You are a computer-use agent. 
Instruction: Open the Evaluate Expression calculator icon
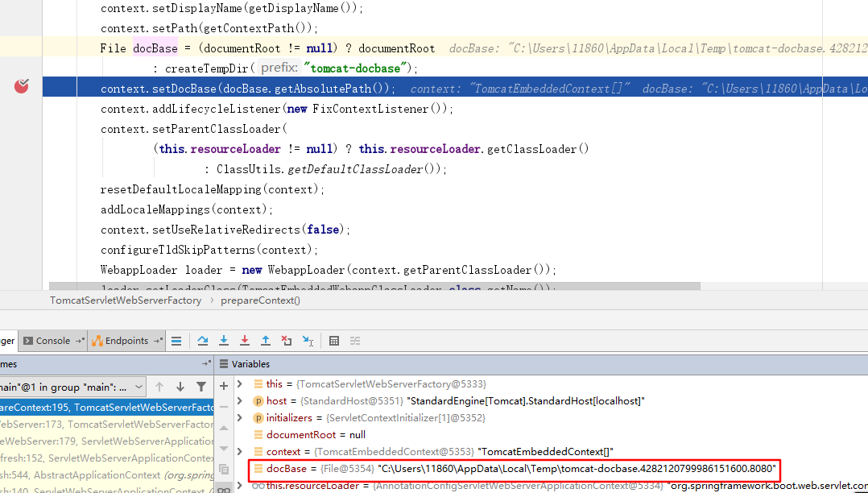tap(334, 341)
